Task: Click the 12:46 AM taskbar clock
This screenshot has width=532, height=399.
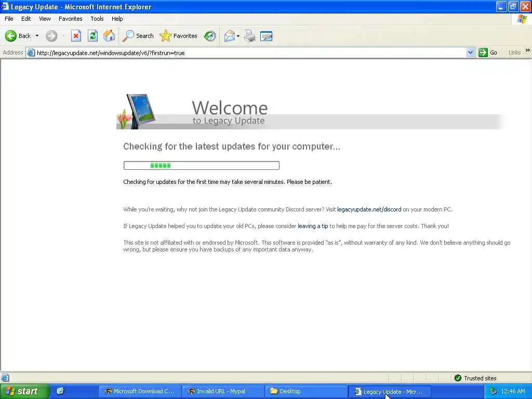Action: [x=513, y=391]
